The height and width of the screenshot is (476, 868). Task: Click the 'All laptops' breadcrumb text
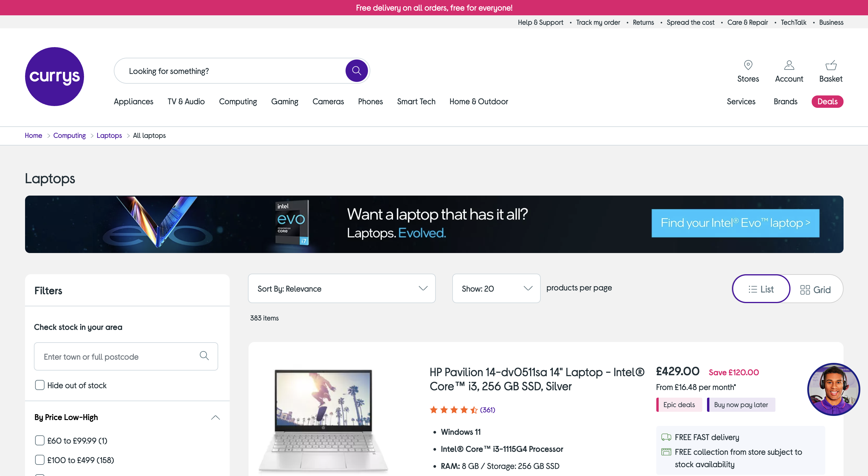pyautogui.click(x=149, y=135)
